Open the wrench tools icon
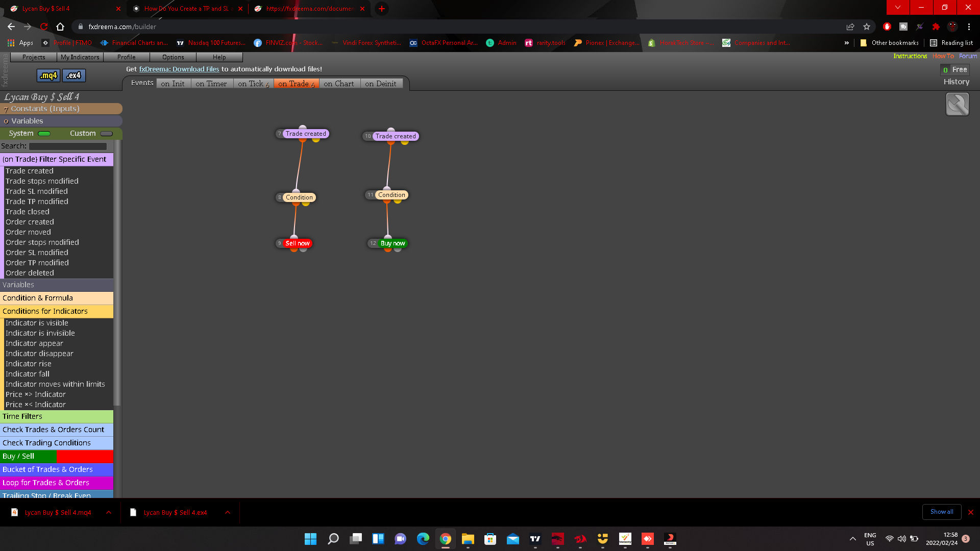Viewport: 980px width, 551px height. coord(957,105)
